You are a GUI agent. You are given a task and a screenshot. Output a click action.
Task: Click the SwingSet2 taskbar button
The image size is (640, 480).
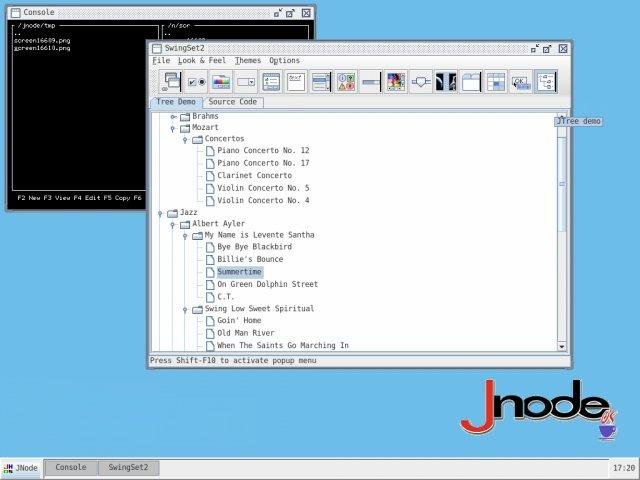[128, 468]
